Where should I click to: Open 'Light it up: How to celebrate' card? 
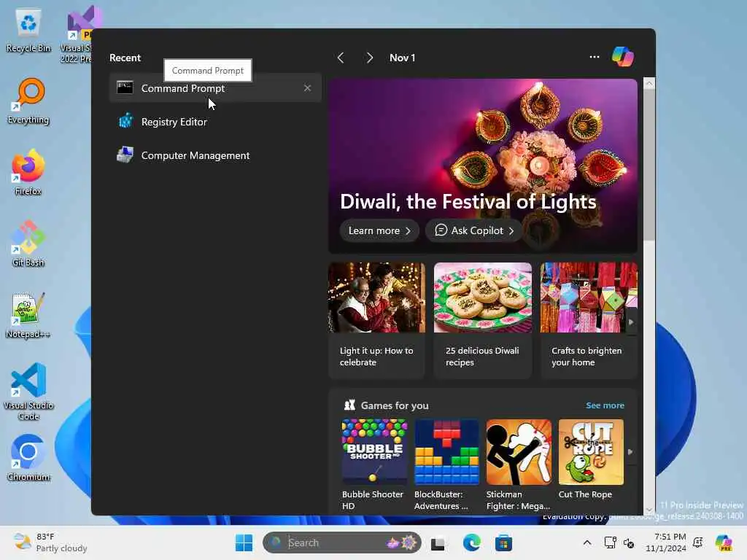(x=376, y=320)
